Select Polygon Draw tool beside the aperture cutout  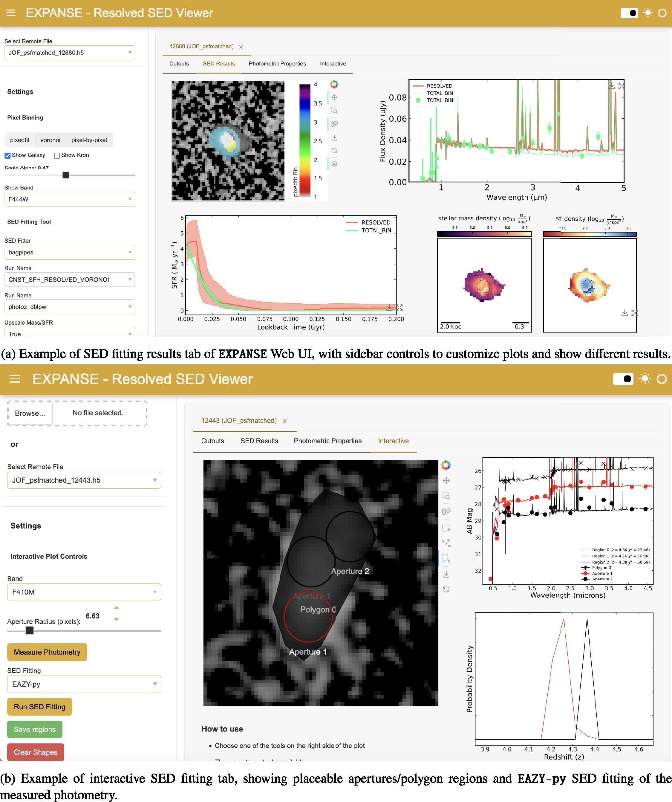pyautogui.click(x=446, y=558)
